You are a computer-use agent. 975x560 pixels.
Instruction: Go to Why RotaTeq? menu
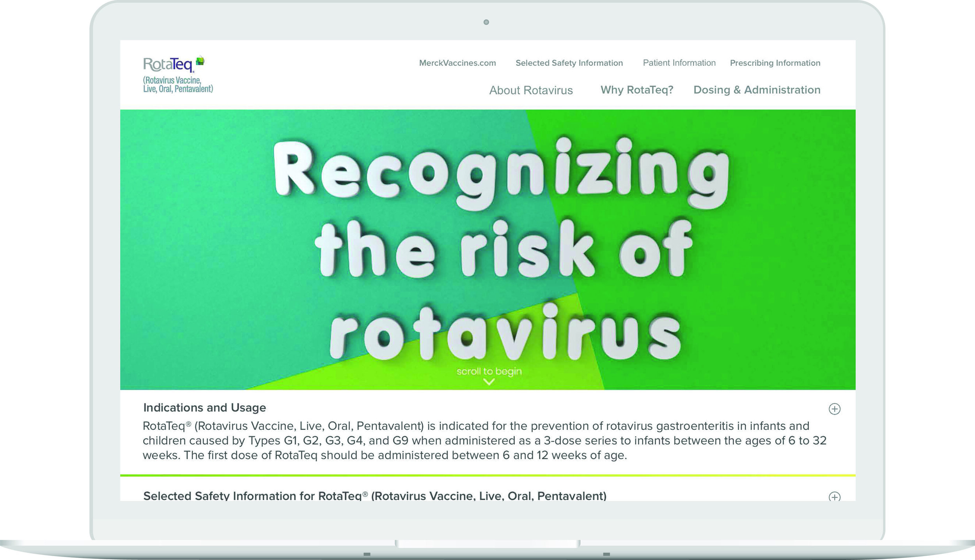coord(637,90)
